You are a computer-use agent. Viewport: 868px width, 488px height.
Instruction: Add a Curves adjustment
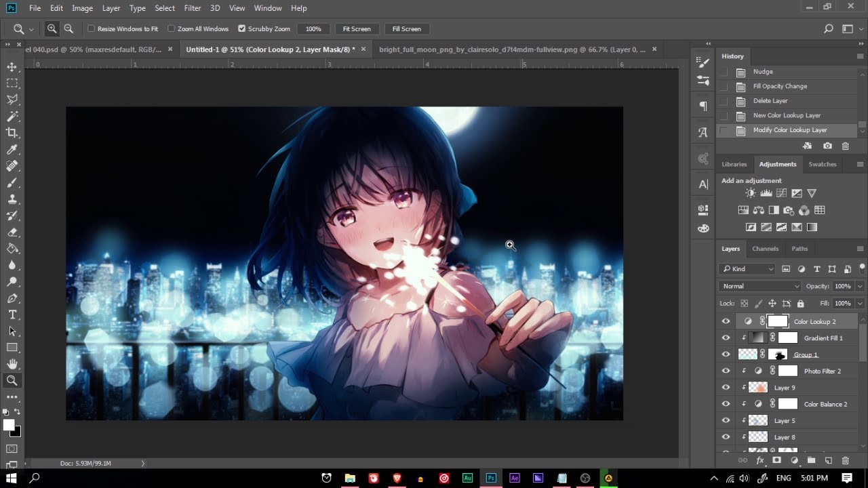781,193
